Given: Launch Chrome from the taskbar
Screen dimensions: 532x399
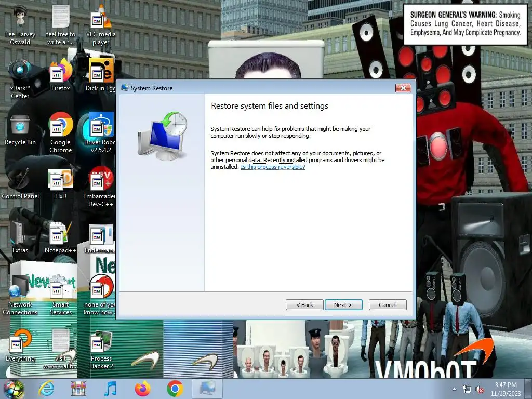Looking at the screenshot, I should tap(175, 389).
